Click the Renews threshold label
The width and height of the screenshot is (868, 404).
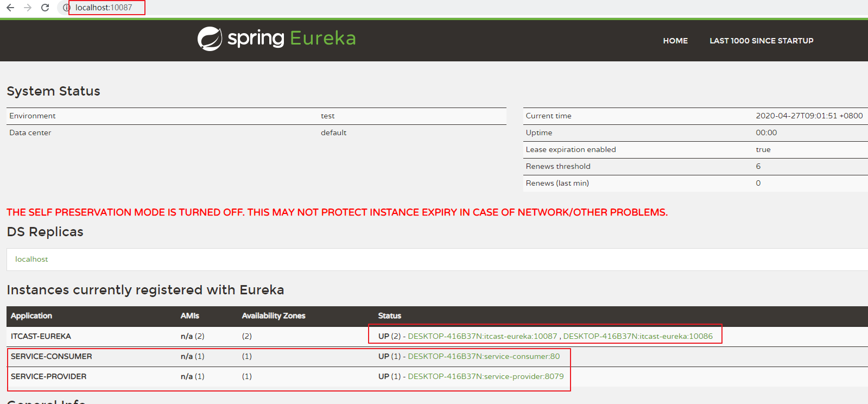pyautogui.click(x=558, y=167)
